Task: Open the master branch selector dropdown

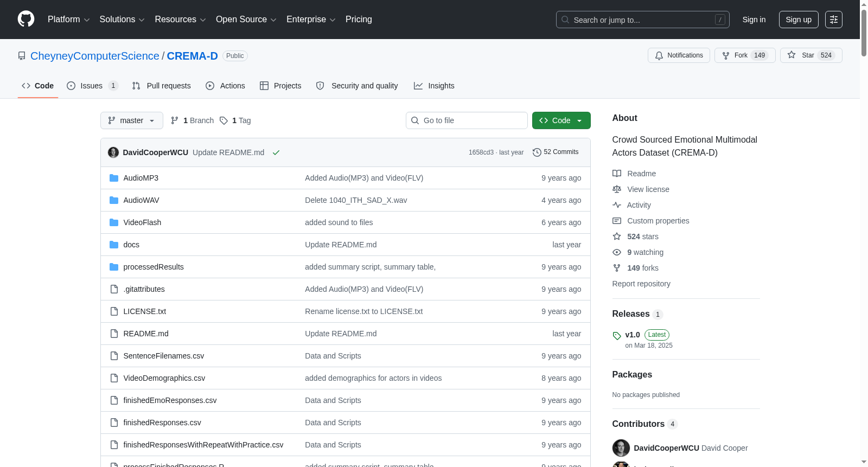Action: (132, 120)
